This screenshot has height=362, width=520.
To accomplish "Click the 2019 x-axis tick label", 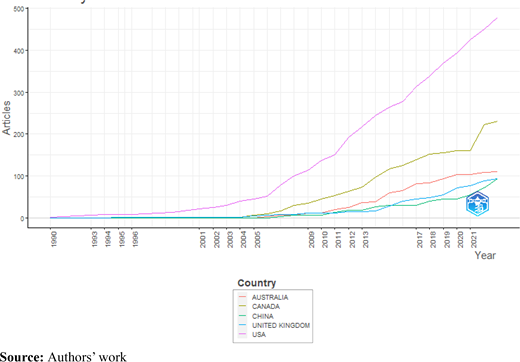I will click(x=447, y=239).
